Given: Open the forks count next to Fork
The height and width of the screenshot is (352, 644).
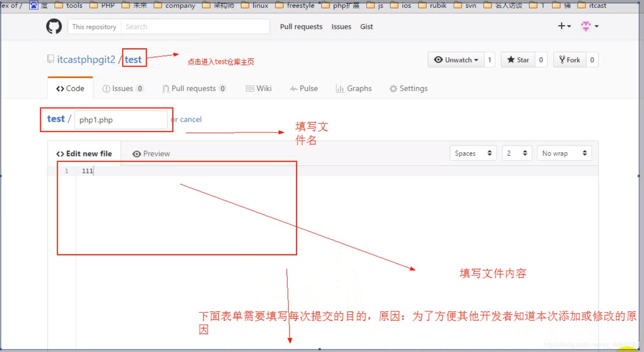Looking at the screenshot, I should pos(592,60).
